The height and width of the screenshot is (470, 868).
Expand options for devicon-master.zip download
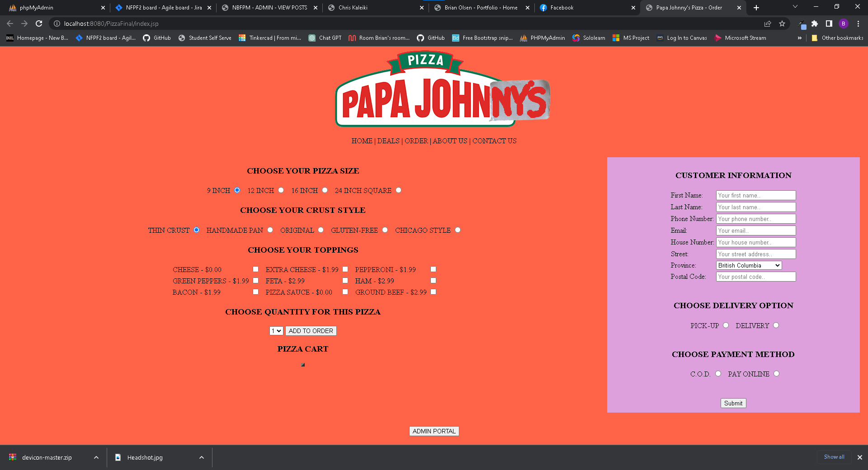[96, 457]
